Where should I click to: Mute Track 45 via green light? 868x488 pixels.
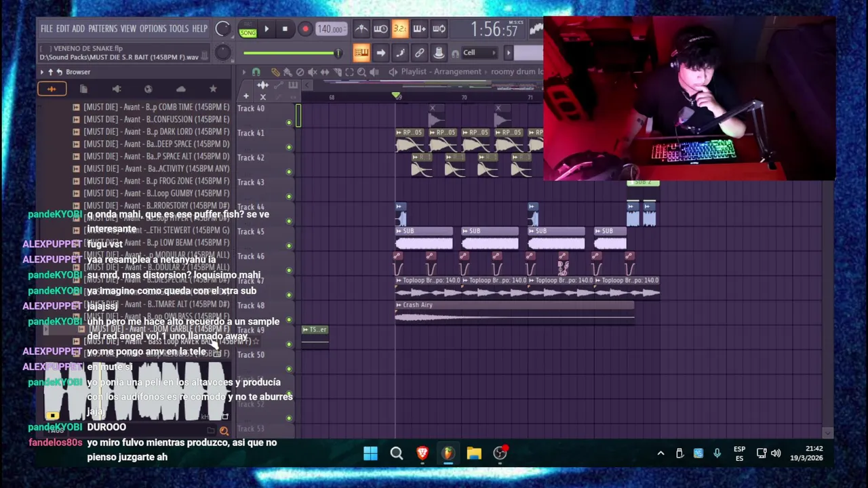(x=289, y=245)
